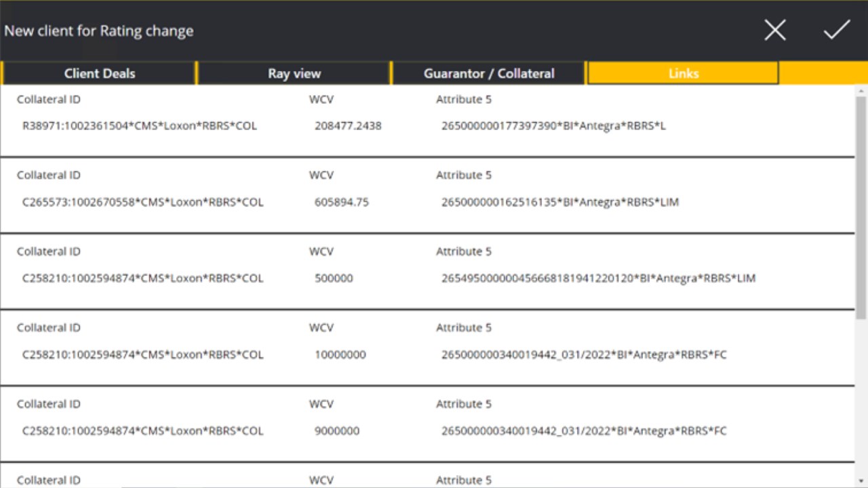Click WCV value 500000

click(334, 278)
